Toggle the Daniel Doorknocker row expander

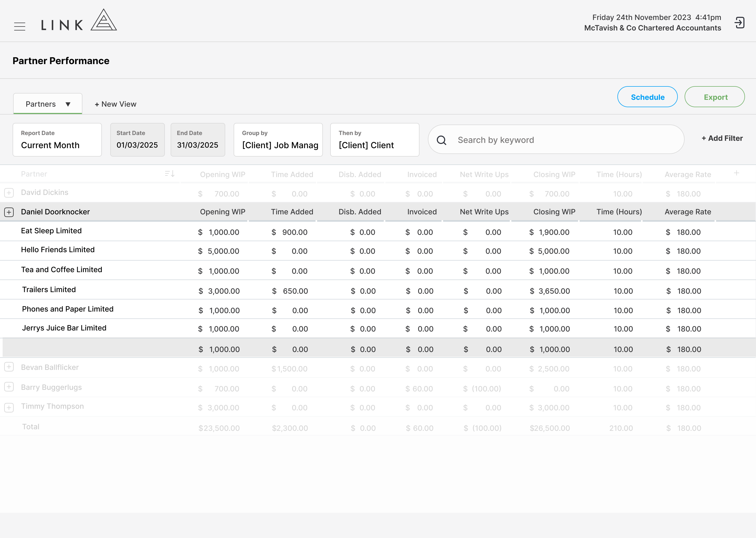click(x=9, y=212)
